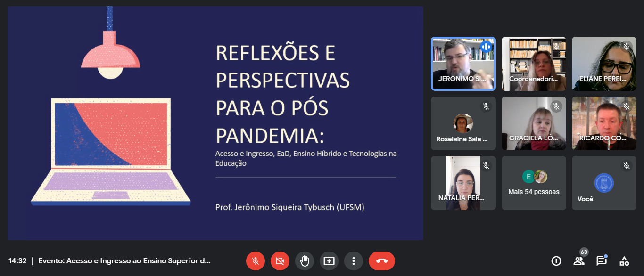
Task: Click the muted mic indicator on ELIANE PEREIRA's tile
Action: point(627,47)
